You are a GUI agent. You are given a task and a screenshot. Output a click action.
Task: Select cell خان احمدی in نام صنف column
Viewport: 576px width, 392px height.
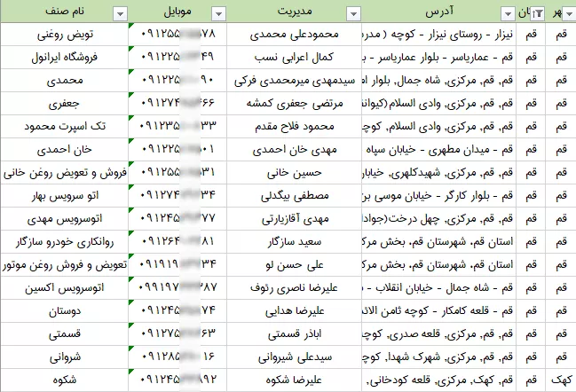(64, 150)
